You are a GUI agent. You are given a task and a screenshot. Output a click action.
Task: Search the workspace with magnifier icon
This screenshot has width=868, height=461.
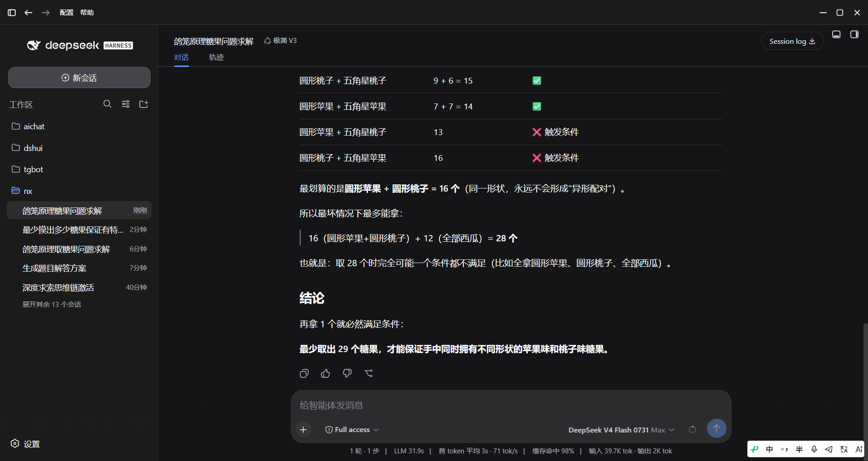107,104
